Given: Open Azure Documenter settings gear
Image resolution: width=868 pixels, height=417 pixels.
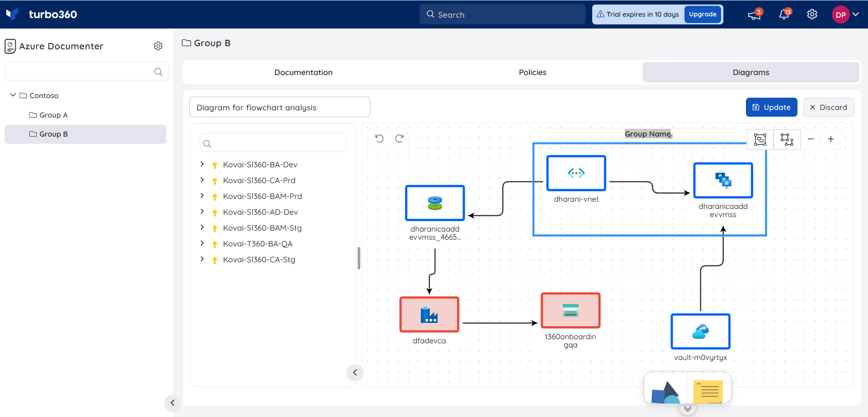Looking at the screenshot, I should 158,46.
